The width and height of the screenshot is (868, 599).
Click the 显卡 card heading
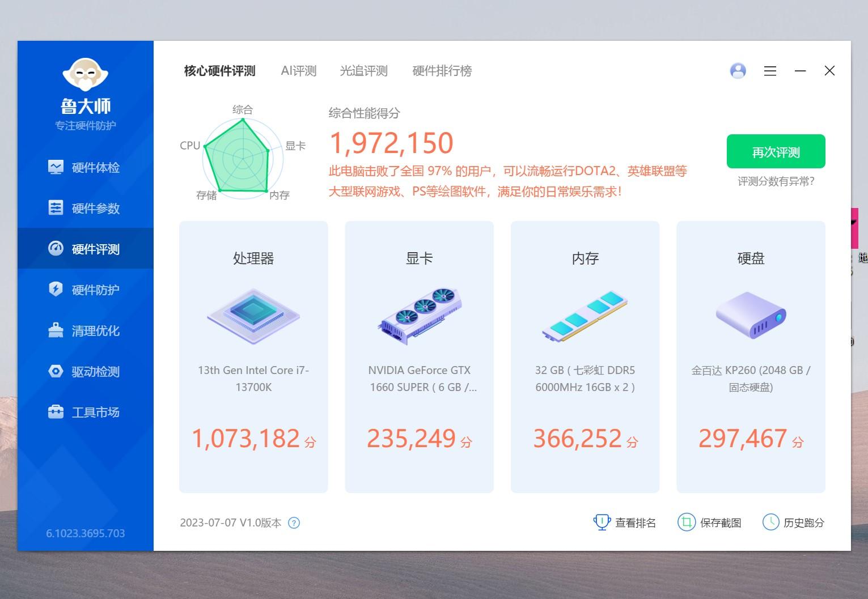coord(420,258)
